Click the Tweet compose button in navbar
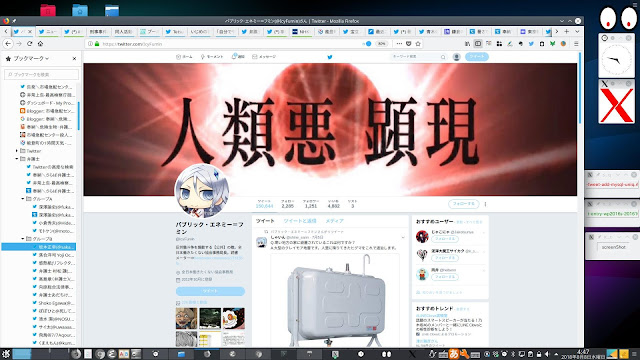 click(x=477, y=57)
